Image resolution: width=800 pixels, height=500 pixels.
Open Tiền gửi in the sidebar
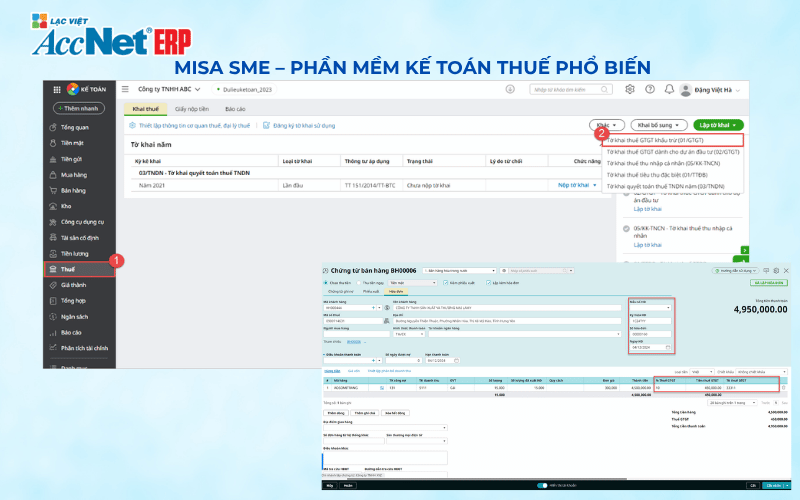[x=66, y=159]
